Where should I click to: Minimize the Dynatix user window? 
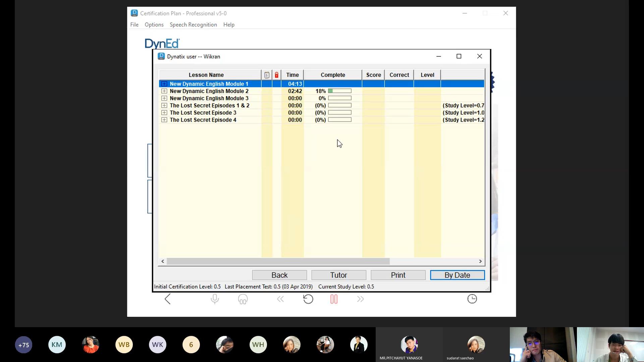point(438,56)
